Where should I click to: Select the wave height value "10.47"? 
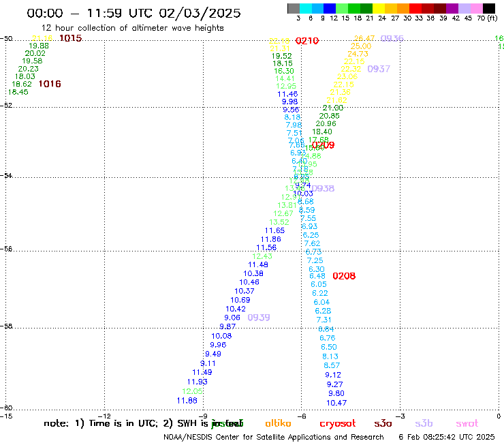pos(336,403)
